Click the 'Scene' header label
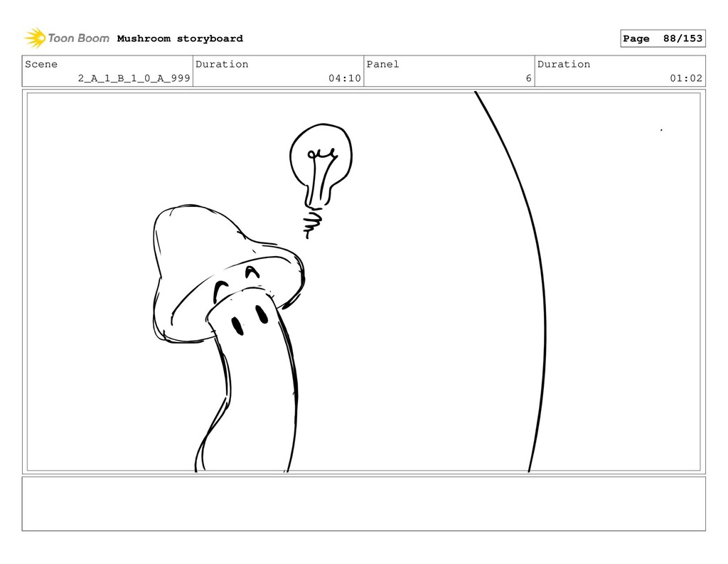 (x=41, y=64)
